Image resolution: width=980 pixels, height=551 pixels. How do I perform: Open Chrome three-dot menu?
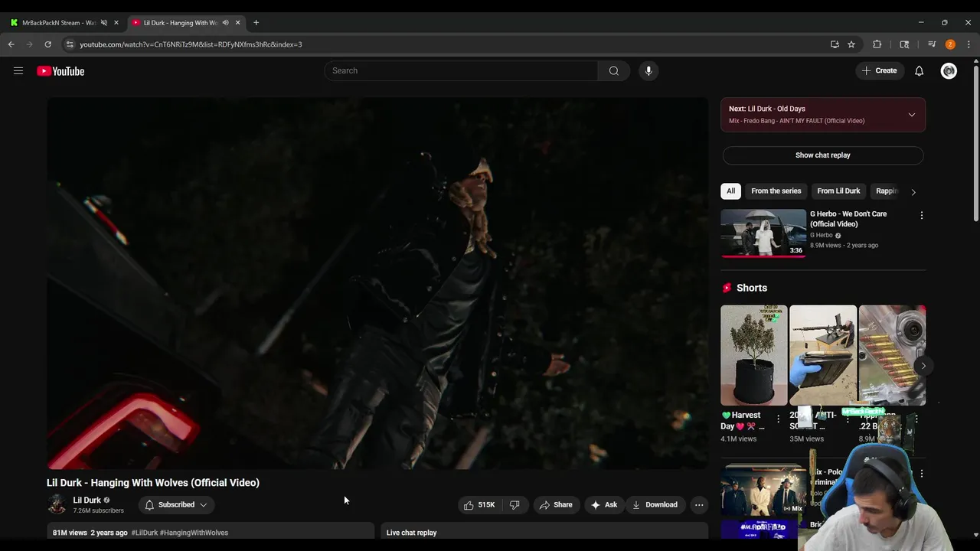pos(969,44)
